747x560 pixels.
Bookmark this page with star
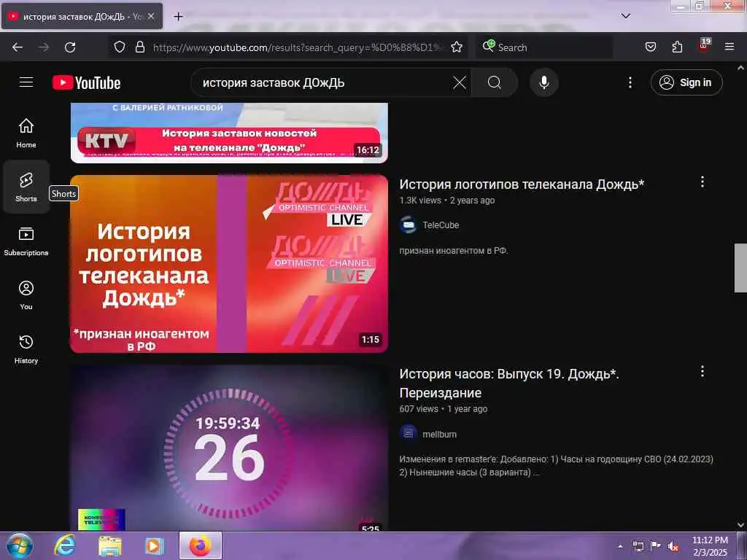click(457, 47)
